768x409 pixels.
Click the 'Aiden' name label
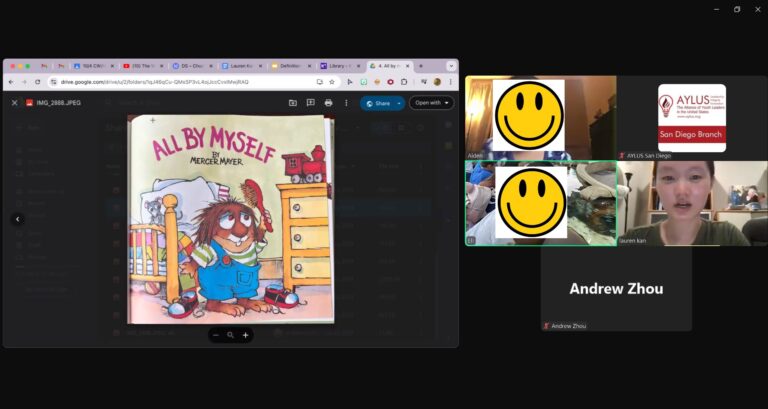click(475, 156)
